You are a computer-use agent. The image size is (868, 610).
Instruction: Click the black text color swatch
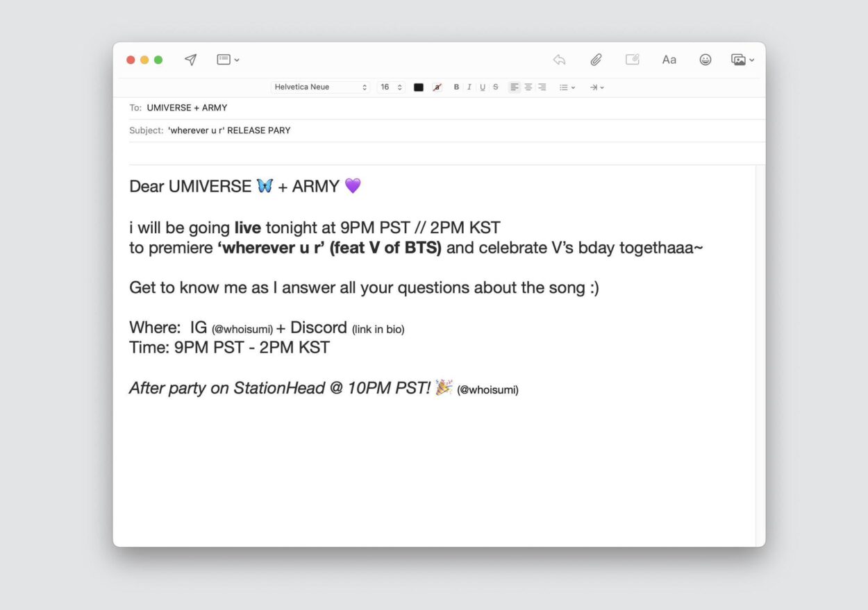coord(419,87)
